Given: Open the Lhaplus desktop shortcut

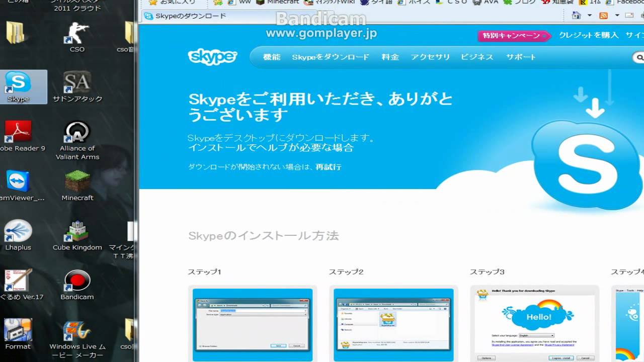Looking at the screenshot, I should [x=18, y=235].
